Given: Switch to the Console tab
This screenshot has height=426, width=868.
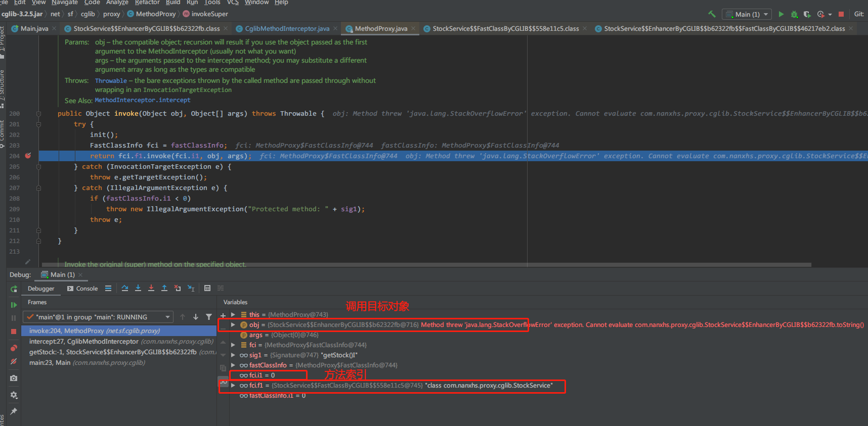Looking at the screenshot, I should pyautogui.click(x=82, y=289).
